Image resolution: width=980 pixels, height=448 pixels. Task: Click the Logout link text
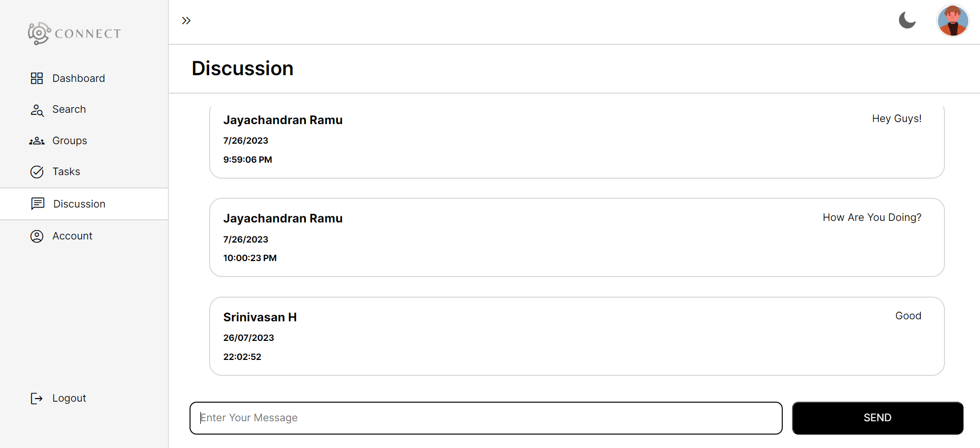[x=69, y=399]
